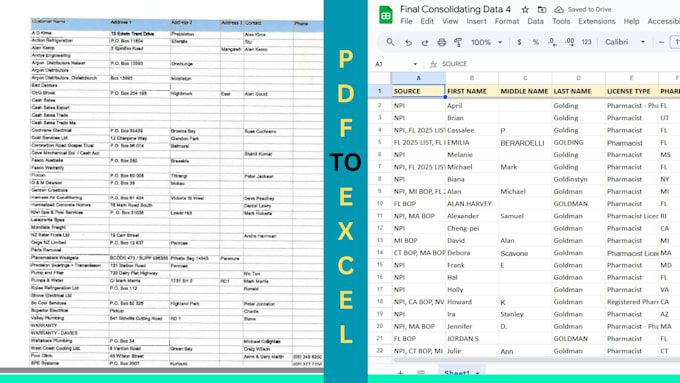Click the select-all corner box of the grid
The height and width of the screenshot is (383, 680).
click(380, 78)
